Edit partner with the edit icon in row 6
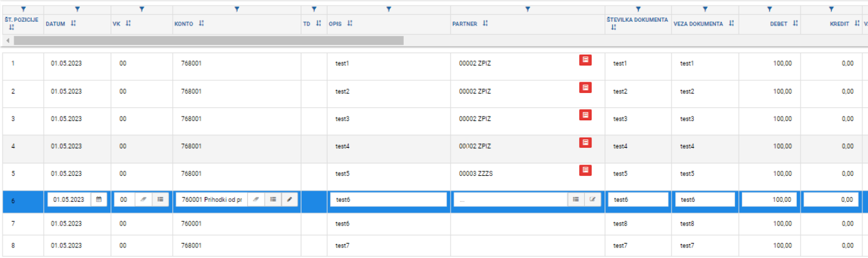 click(593, 199)
